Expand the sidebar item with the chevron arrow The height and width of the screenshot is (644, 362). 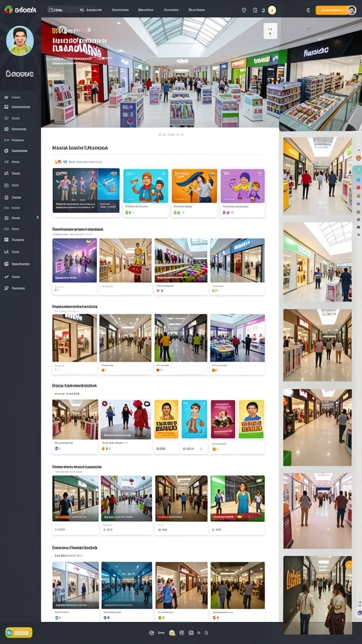click(21, 218)
